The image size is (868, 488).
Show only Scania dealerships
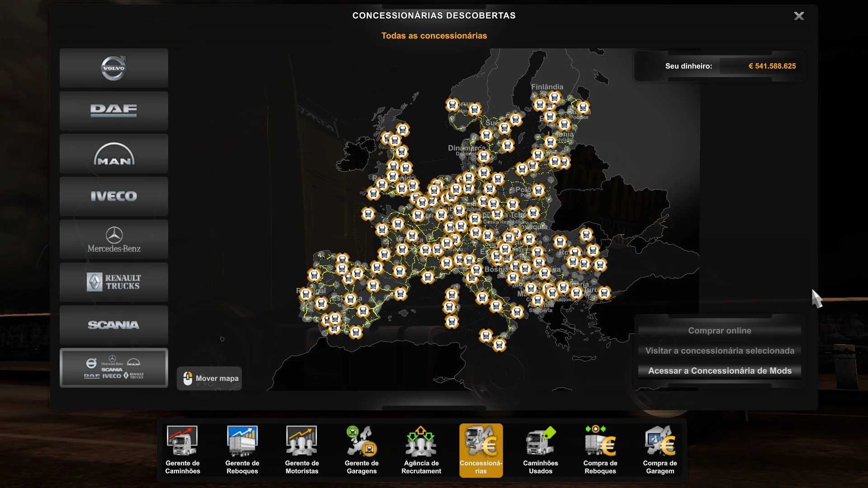113,325
